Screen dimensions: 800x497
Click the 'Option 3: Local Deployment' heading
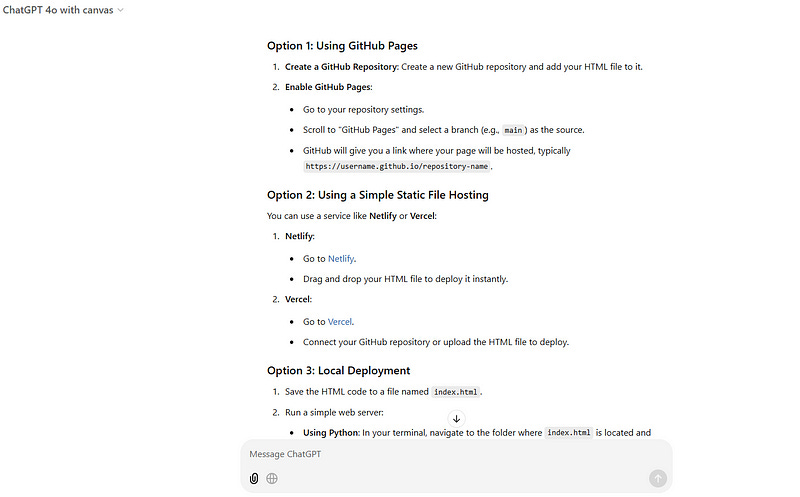338,370
